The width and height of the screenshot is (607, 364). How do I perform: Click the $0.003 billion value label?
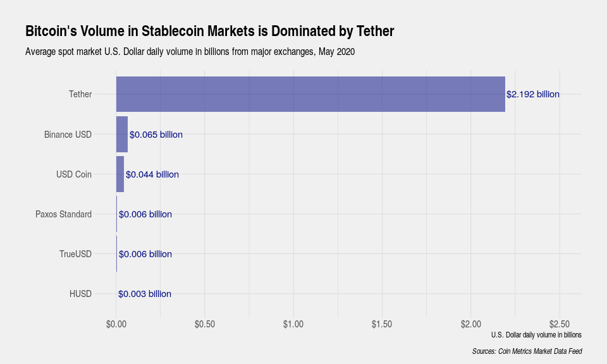(145, 294)
